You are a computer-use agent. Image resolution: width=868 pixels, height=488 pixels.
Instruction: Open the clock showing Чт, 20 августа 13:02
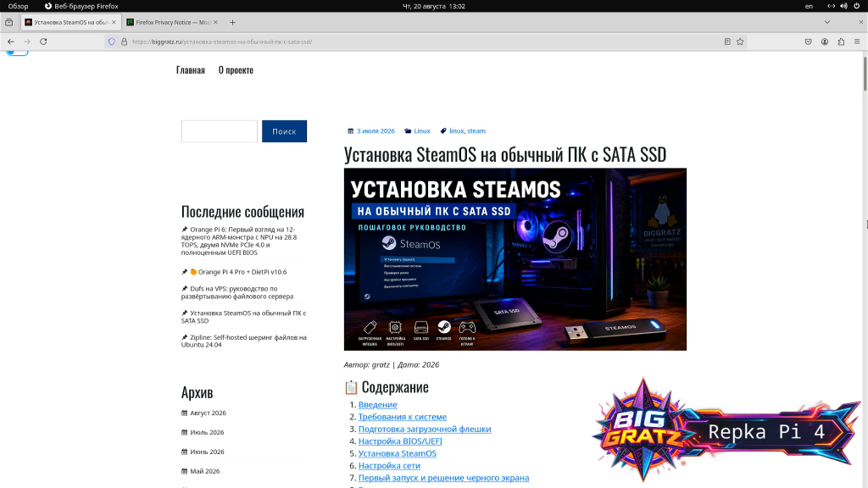(x=433, y=6)
